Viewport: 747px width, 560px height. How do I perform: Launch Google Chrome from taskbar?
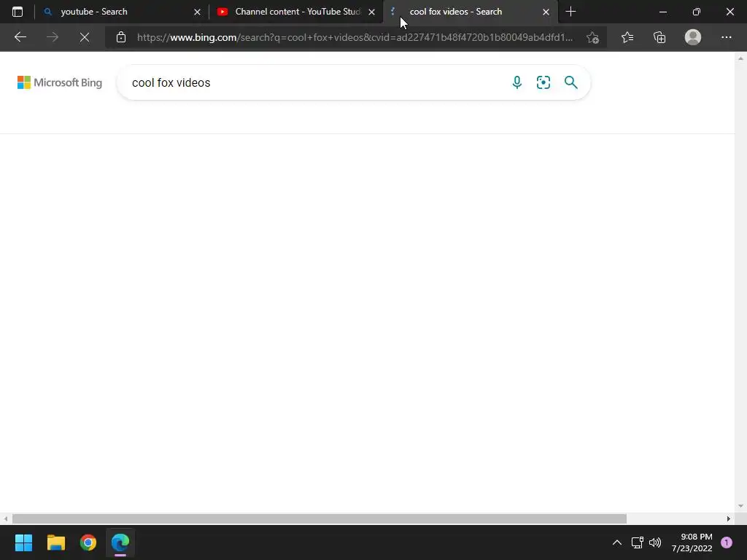(88, 542)
